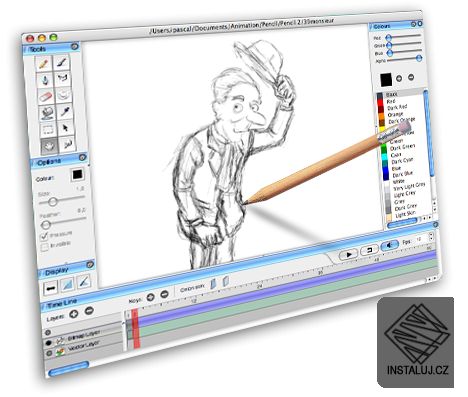Toggle visibility of the Vector Layer

coord(50,353)
